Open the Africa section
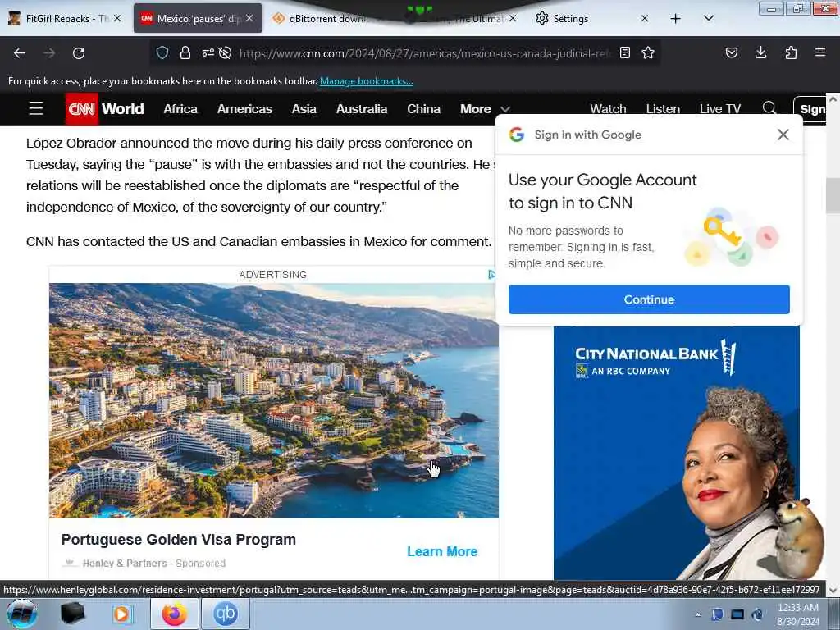Screen dimensions: 840x630 tap(180, 109)
